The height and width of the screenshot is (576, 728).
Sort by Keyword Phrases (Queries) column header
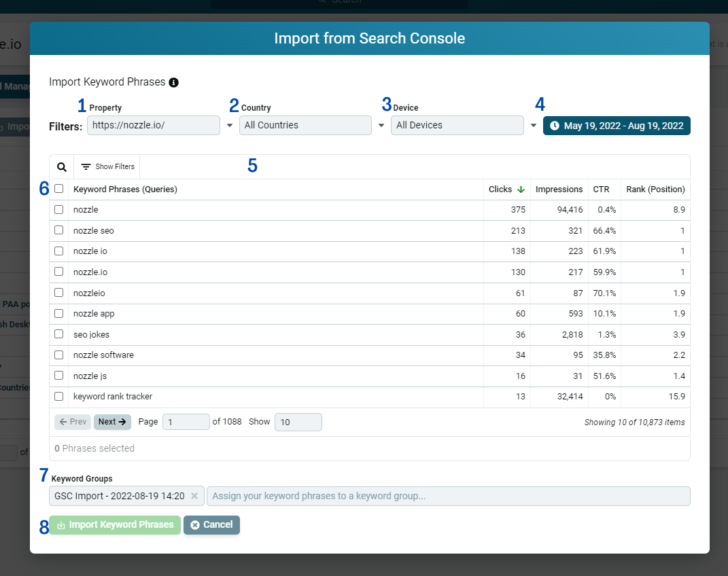(x=125, y=190)
